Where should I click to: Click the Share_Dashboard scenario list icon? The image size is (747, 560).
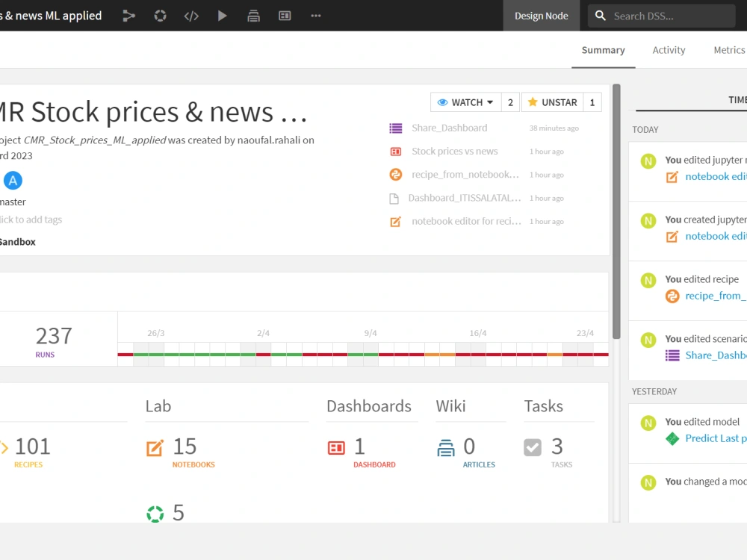coord(395,128)
